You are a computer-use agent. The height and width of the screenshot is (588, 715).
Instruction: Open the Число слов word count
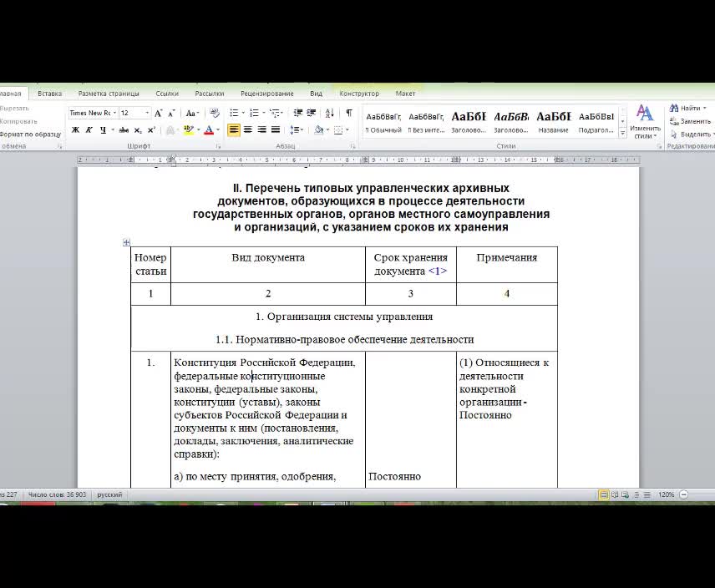point(57,494)
